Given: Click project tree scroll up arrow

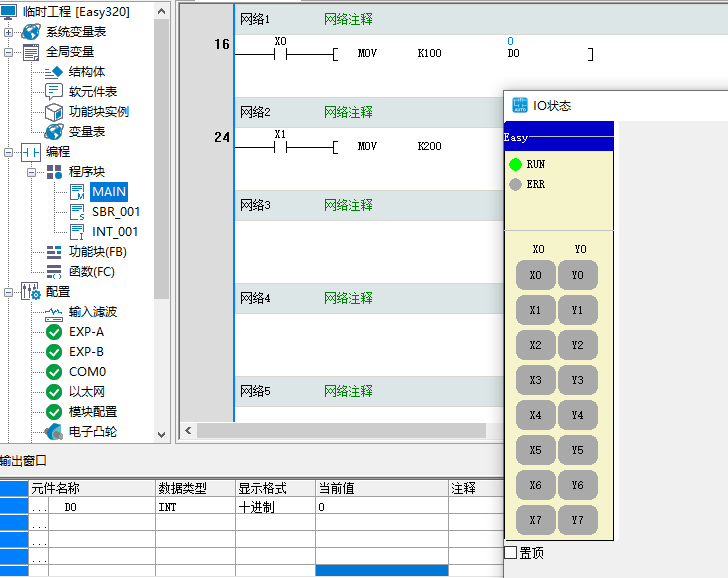Looking at the screenshot, I should coord(162,11).
